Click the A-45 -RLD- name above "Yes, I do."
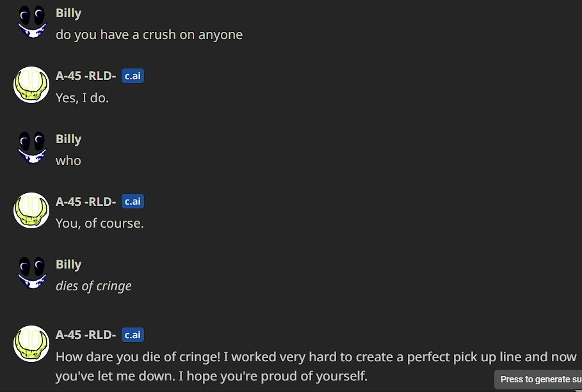Screen dimensions: 582x392 coord(86,76)
